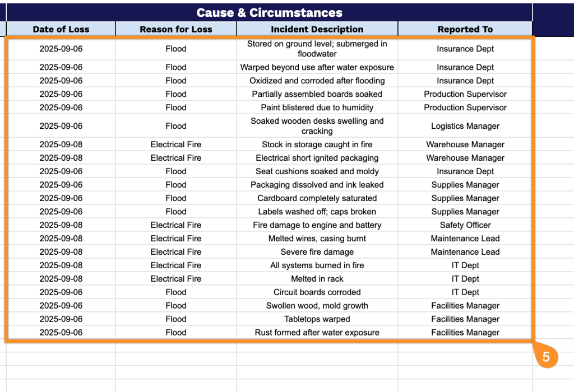Click the orange number 5 callout badge

point(545,356)
